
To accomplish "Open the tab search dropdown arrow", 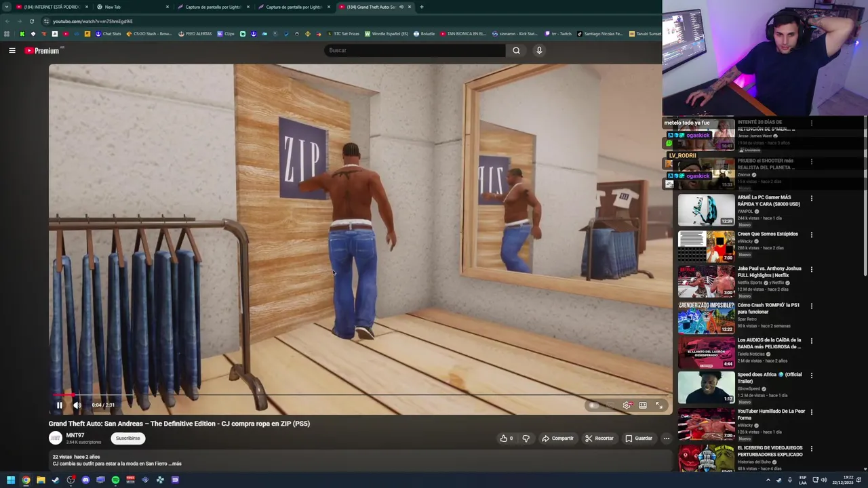I will 6,7.
